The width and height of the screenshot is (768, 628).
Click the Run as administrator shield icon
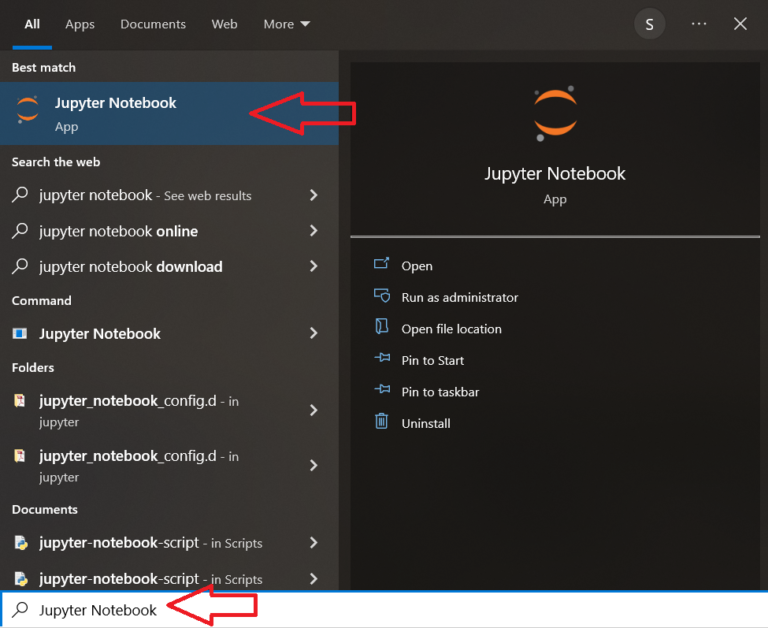[x=381, y=297]
